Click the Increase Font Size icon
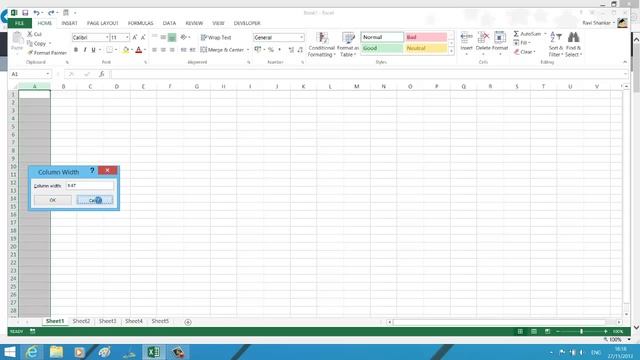 click(135, 37)
